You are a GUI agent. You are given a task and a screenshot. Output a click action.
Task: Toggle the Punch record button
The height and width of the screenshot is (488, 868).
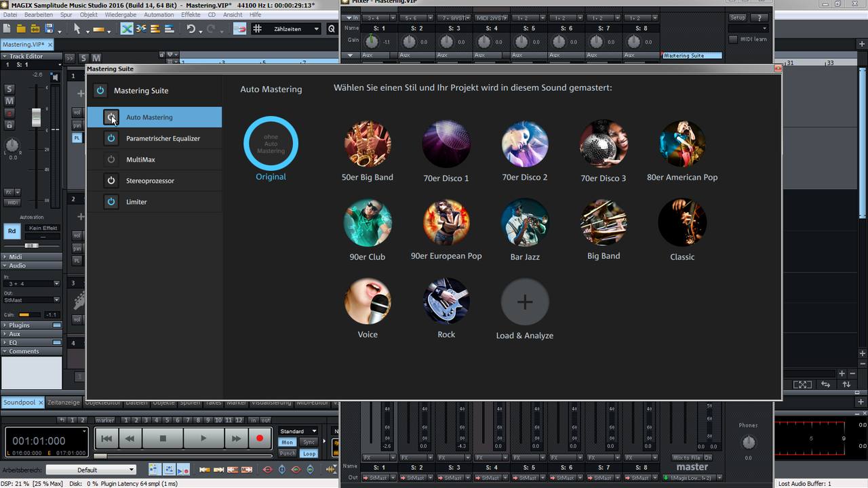pyautogui.click(x=288, y=453)
